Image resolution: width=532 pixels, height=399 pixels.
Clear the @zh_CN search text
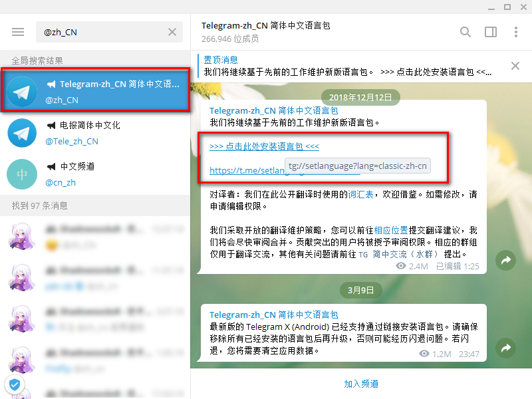(172, 32)
